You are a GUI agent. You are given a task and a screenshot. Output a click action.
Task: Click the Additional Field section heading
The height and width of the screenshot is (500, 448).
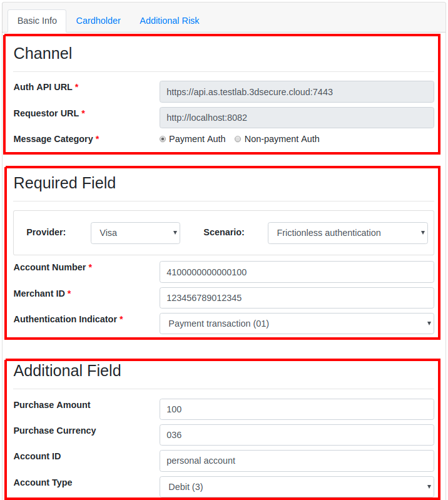tap(67, 370)
